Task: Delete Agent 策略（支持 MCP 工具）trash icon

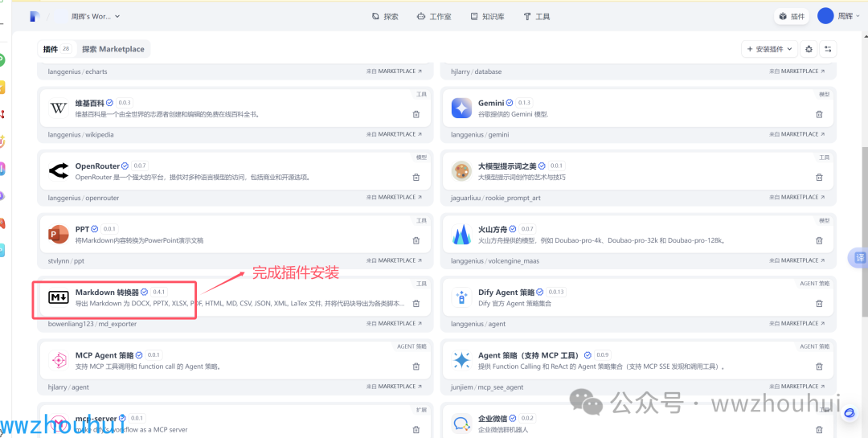Action: pyautogui.click(x=819, y=366)
